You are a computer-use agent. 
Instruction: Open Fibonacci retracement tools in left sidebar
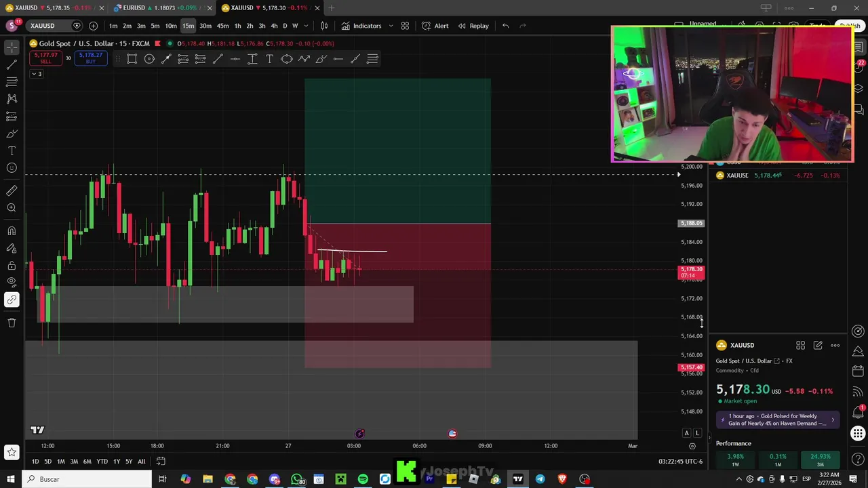click(x=12, y=82)
